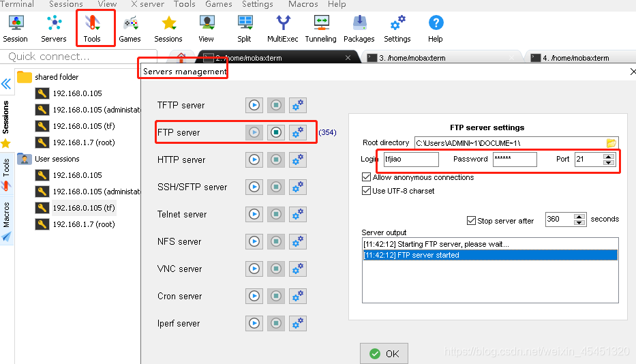This screenshot has height=364, width=636.
Task: Select the "FTP server started" output line
Action: tap(490, 255)
